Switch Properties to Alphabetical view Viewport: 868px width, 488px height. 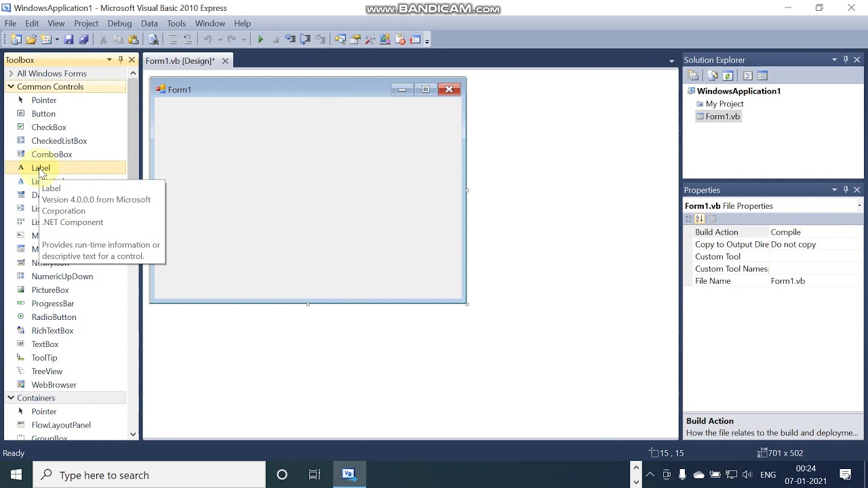[x=700, y=219]
